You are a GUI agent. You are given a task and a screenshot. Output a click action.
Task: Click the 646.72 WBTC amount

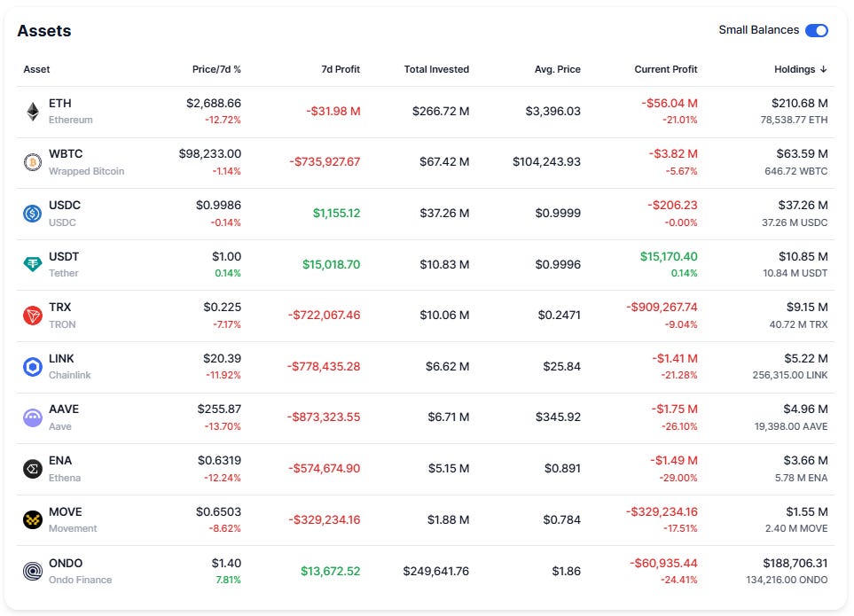tap(795, 171)
